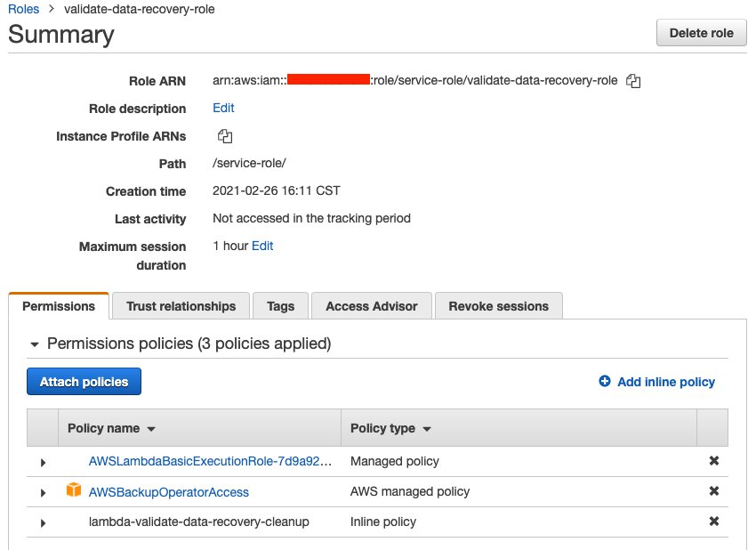
Task: Expand the AWSLambdaBasicExecutionRole policy row
Action: pyautogui.click(x=43, y=461)
